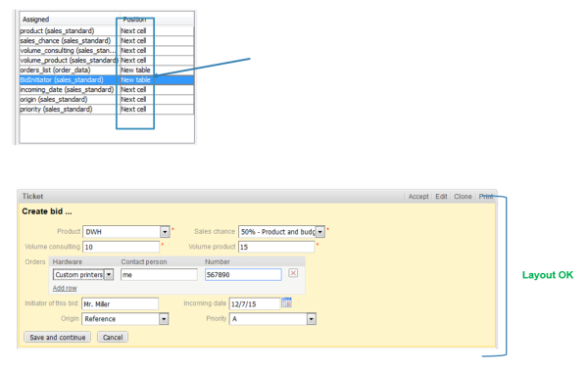Viewport: 588px width, 370px height.
Task: Open the Incoming date calendar picker
Action: tap(286, 302)
